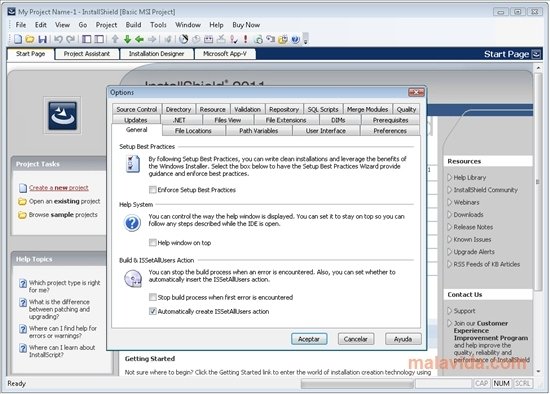Click the red exclamation mark toolbar icon
The width and height of the screenshot is (550, 394).
pos(246,39)
